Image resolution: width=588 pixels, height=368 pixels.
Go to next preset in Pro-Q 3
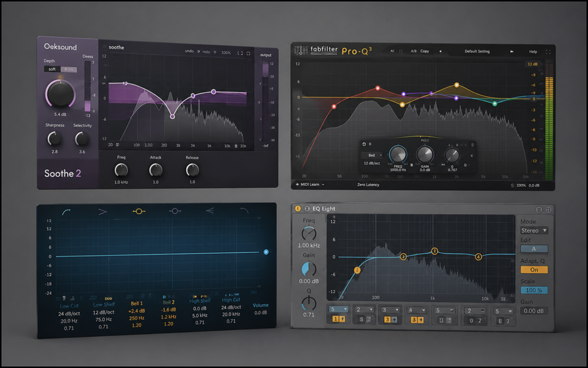(x=511, y=52)
